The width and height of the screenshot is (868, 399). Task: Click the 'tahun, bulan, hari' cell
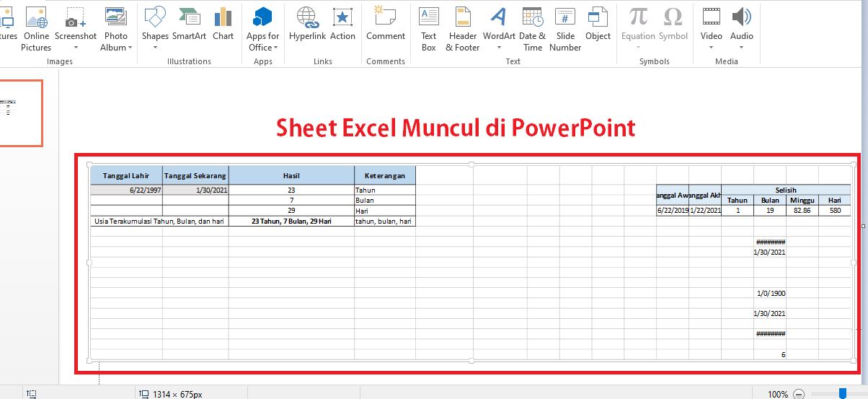click(385, 222)
